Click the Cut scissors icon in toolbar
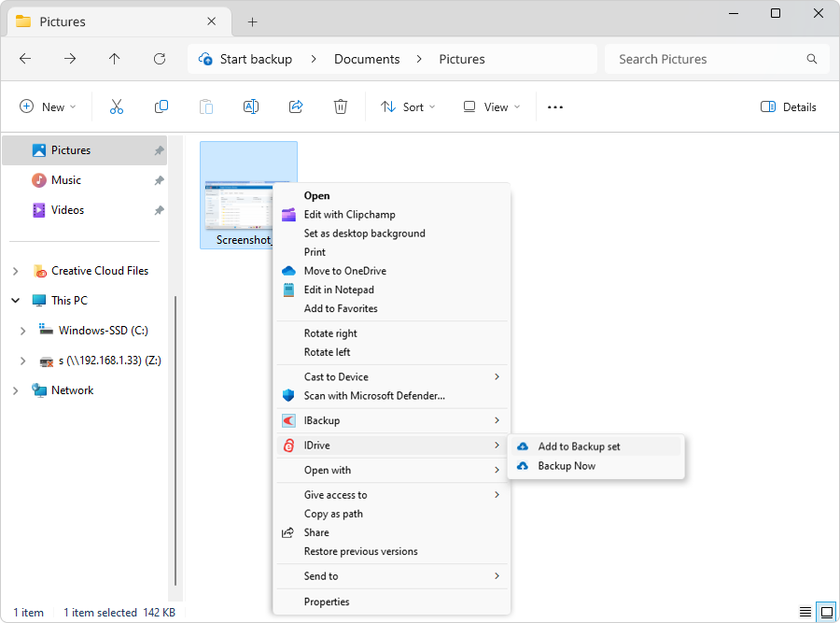 pyautogui.click(x=117, y=107)
